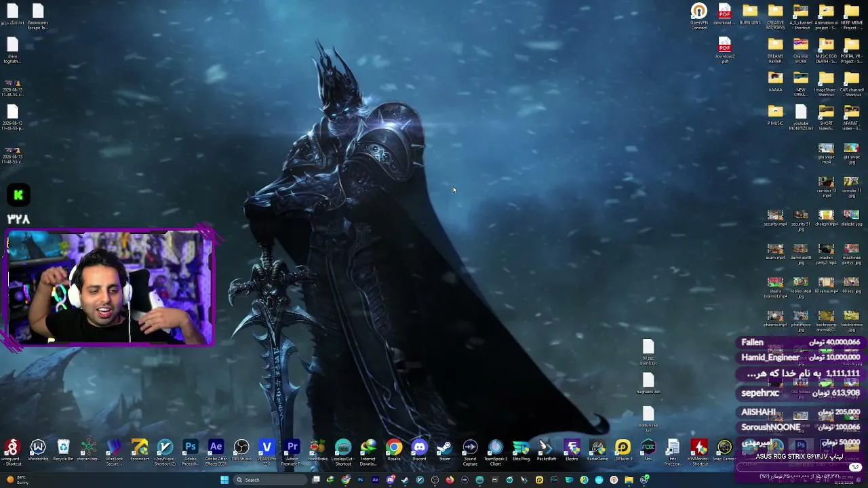The width and height of the screenshot is (868, 488).
Task: Open the ImageShare shortcut folder
Action: click(826, 84)
